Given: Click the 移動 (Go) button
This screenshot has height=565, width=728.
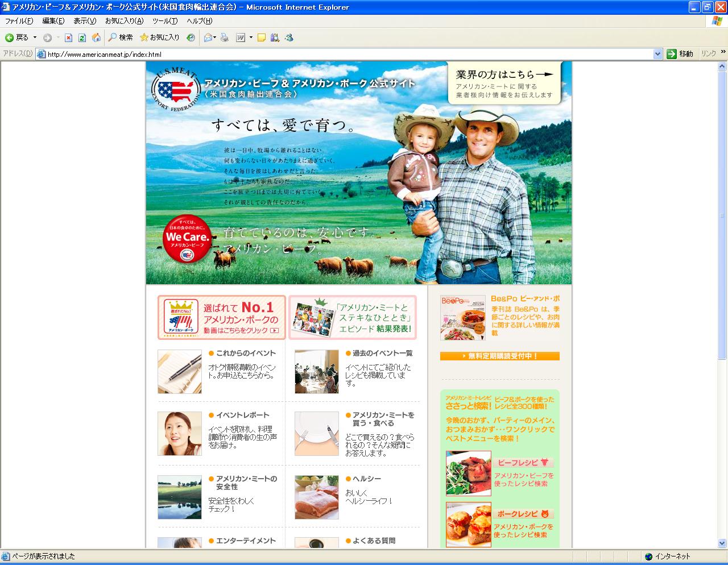Looking at the screenshot, I should pyautogui.click(x=680, y=54).
